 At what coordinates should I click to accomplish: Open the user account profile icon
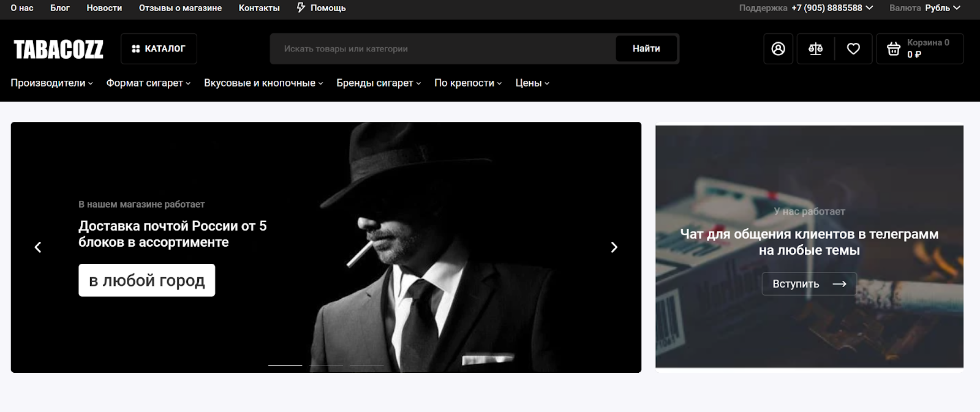tap(778, 49)
